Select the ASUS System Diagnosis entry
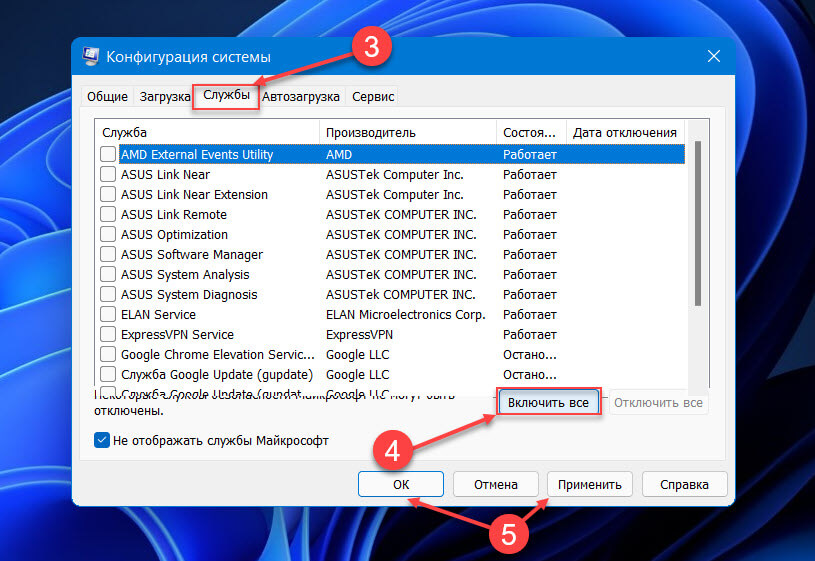The height and width of the screenshot is (561, 815). click(189, 295)
